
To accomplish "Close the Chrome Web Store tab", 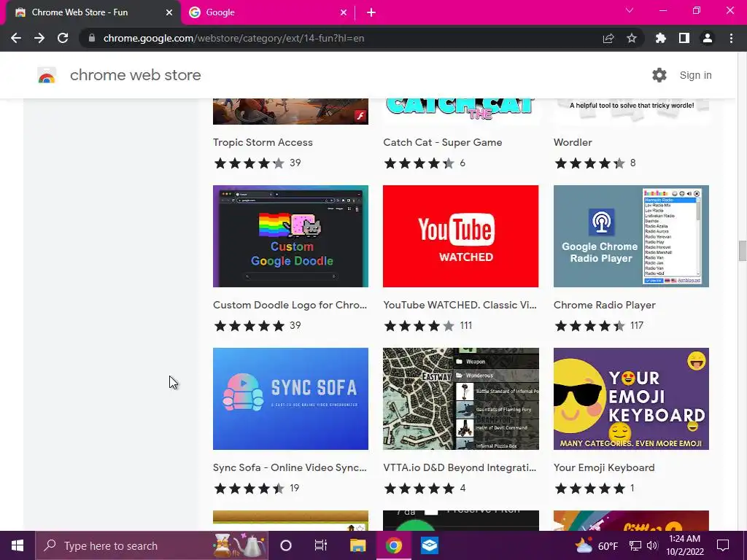I will (x=169, y=13).
